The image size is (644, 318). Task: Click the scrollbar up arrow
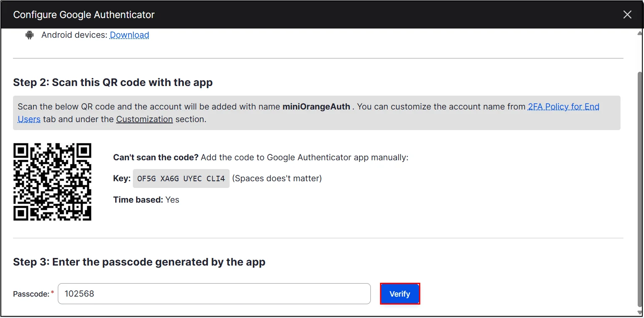tap(640, 33)
